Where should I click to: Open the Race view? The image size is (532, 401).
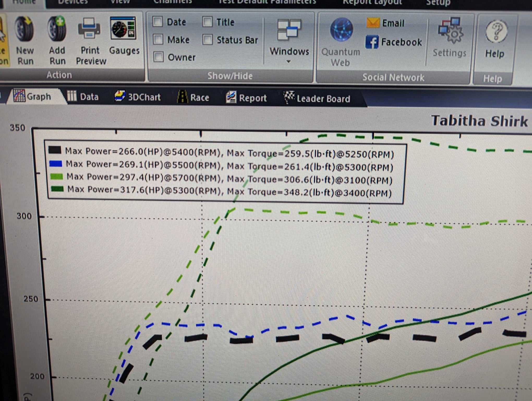[x=195, y=98]
